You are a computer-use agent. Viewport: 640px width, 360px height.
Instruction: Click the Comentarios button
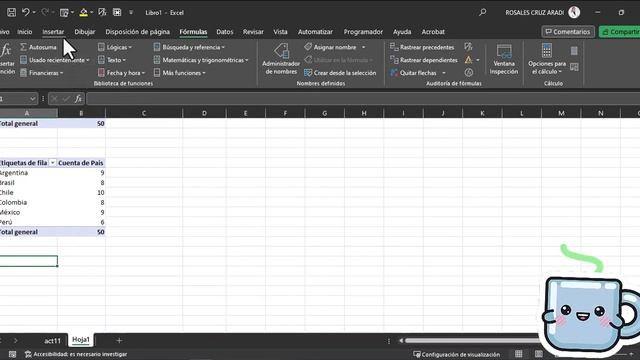568,32
